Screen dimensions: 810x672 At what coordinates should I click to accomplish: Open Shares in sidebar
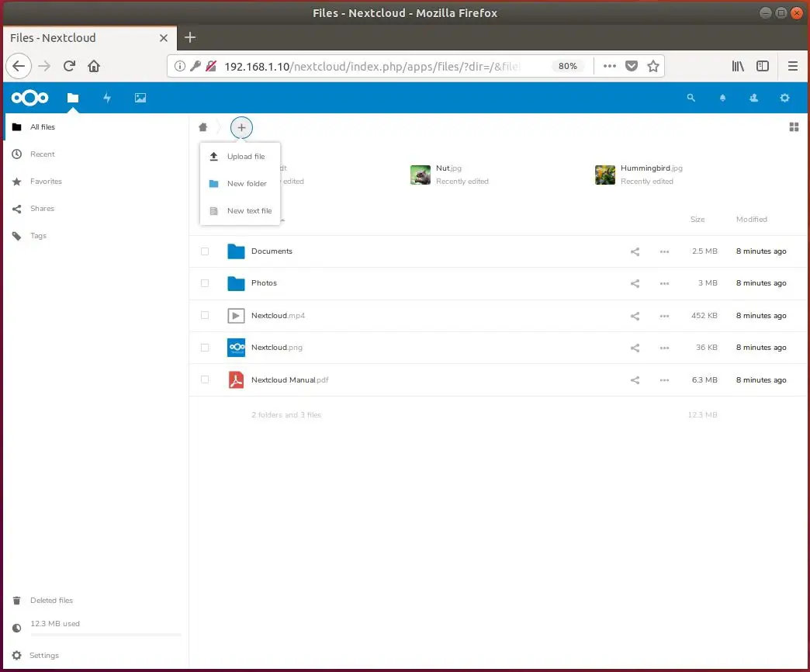96,209
